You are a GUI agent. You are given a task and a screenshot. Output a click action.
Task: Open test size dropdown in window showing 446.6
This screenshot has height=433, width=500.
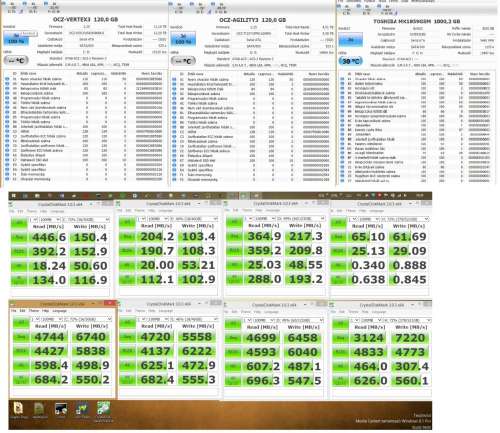click(x=50, y=220)
